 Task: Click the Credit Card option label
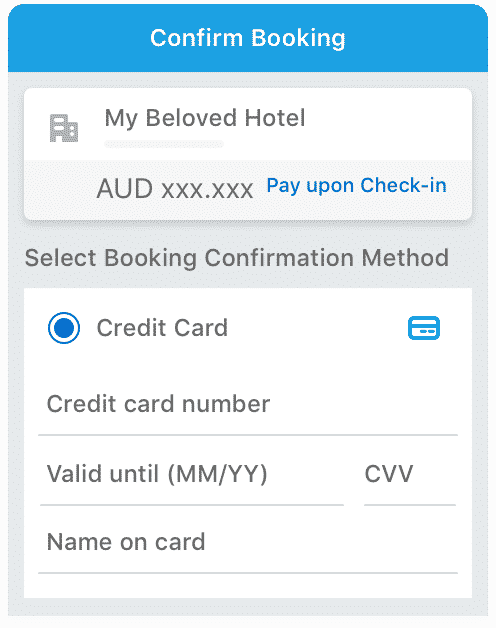[x=162, y=328]
